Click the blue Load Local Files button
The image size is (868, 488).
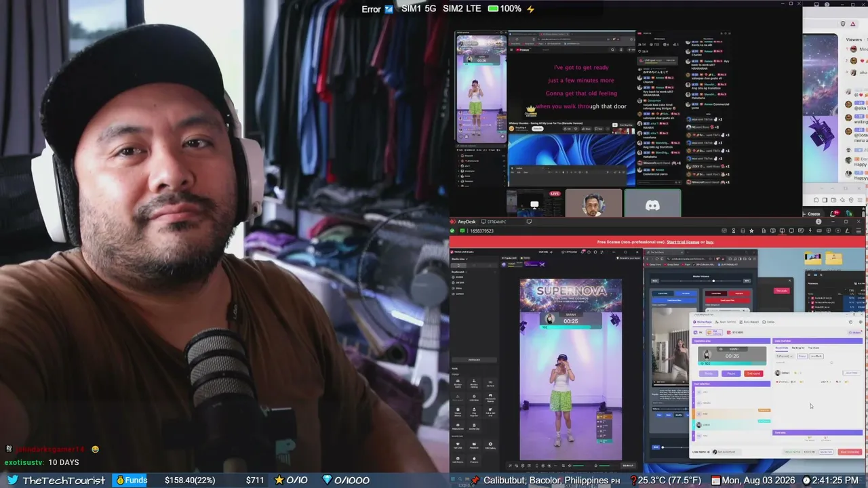point(673,300)
